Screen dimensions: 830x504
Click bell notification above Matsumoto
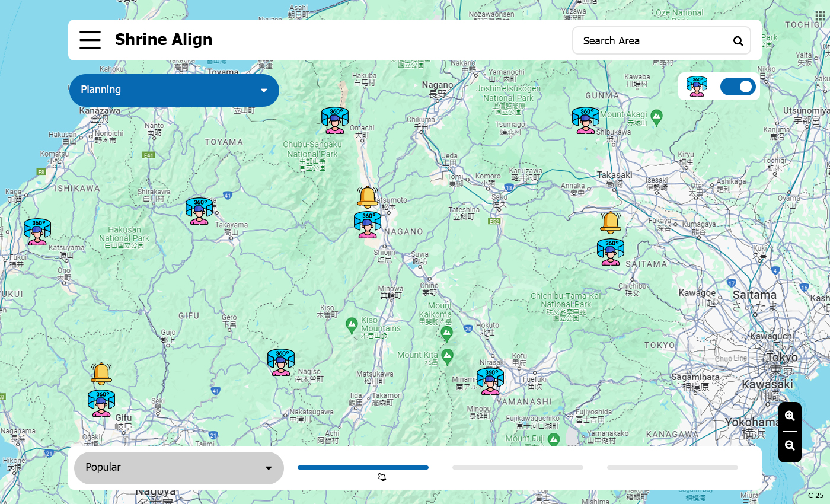[368, 196]
